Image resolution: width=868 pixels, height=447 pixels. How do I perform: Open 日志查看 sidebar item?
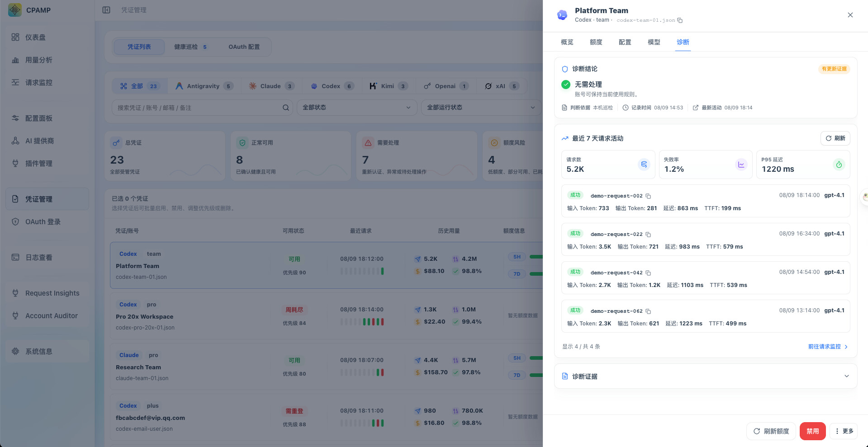pos(47,257)
